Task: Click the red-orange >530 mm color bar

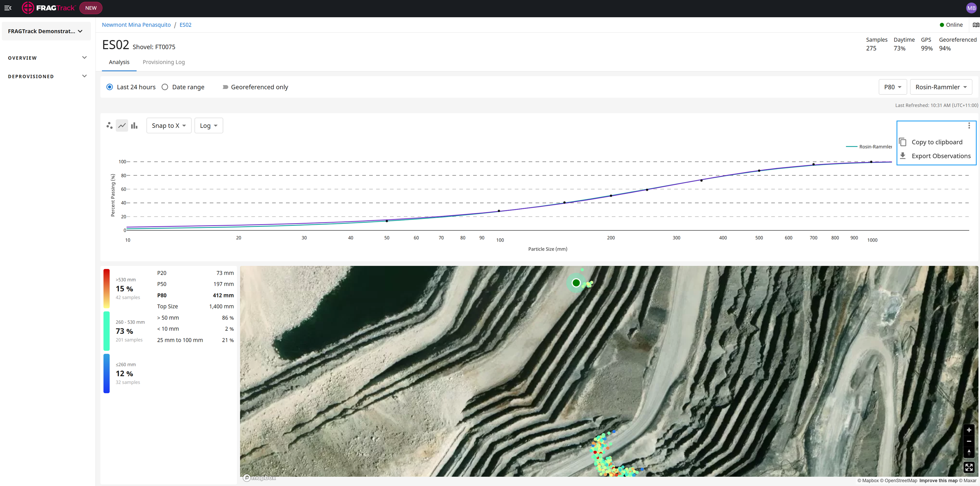Action: (106, 288)
